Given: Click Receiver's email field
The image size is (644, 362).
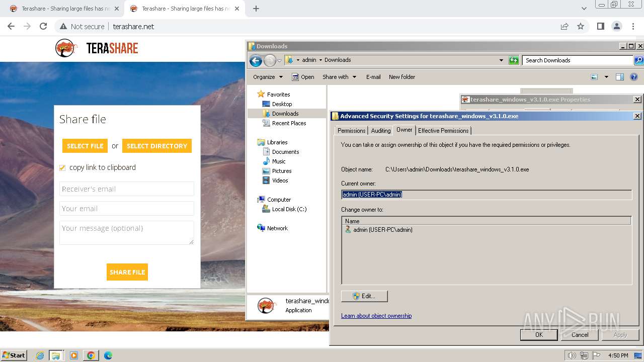Looking at the screenshot, I should [127, 189].
